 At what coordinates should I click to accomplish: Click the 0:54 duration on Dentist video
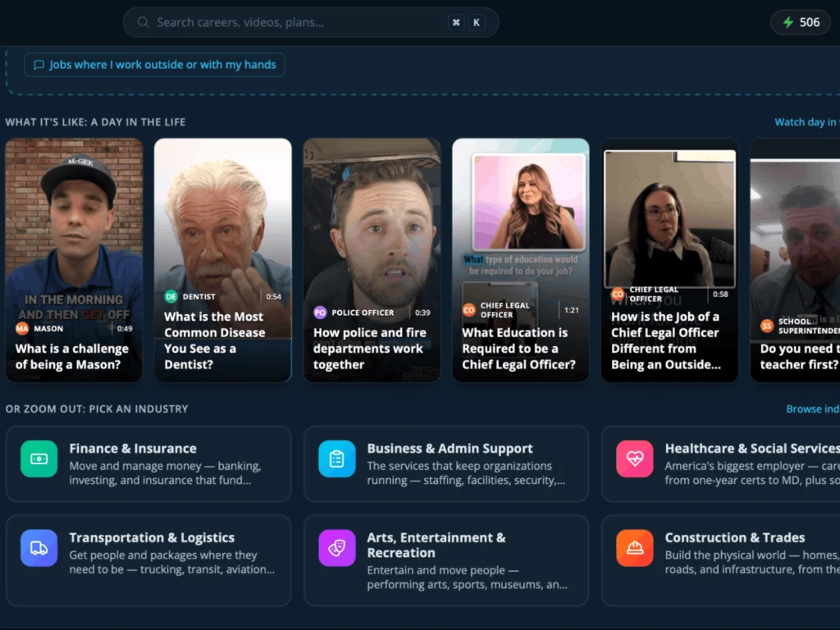(274, 296)
